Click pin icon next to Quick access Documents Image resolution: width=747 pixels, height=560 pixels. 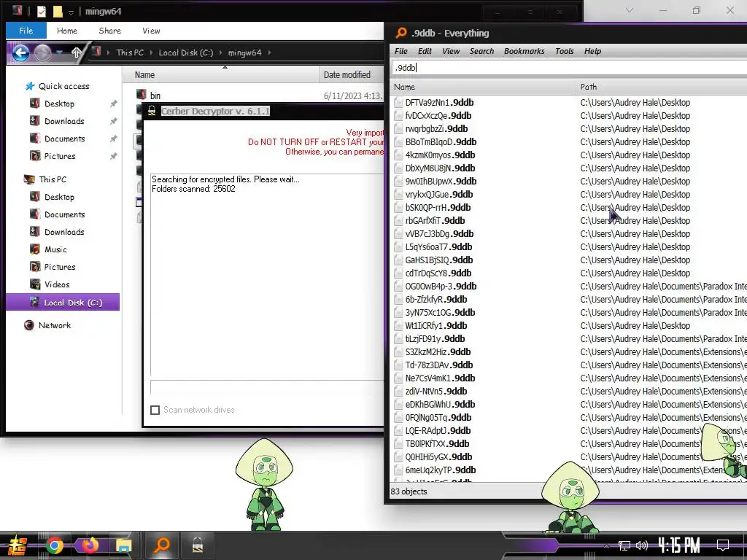113,139
